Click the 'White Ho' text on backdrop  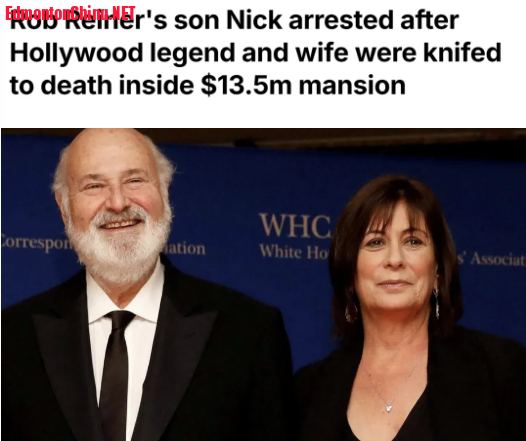click(294, 252)
